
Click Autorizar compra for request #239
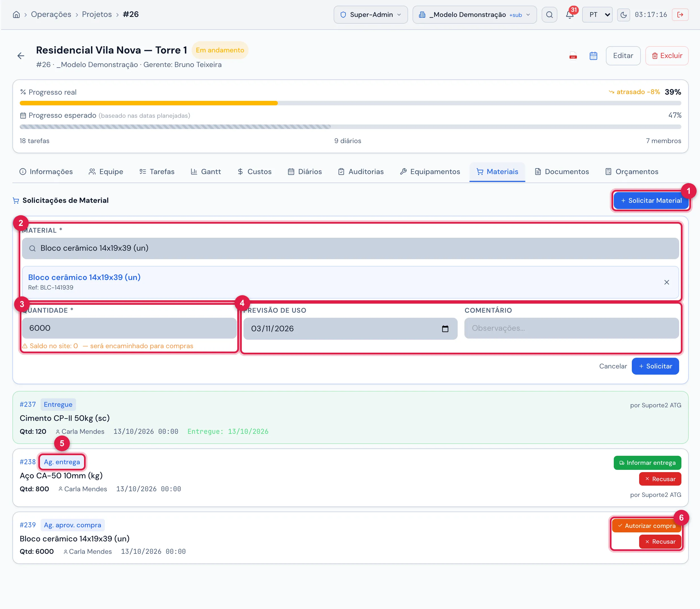[647, 525]
